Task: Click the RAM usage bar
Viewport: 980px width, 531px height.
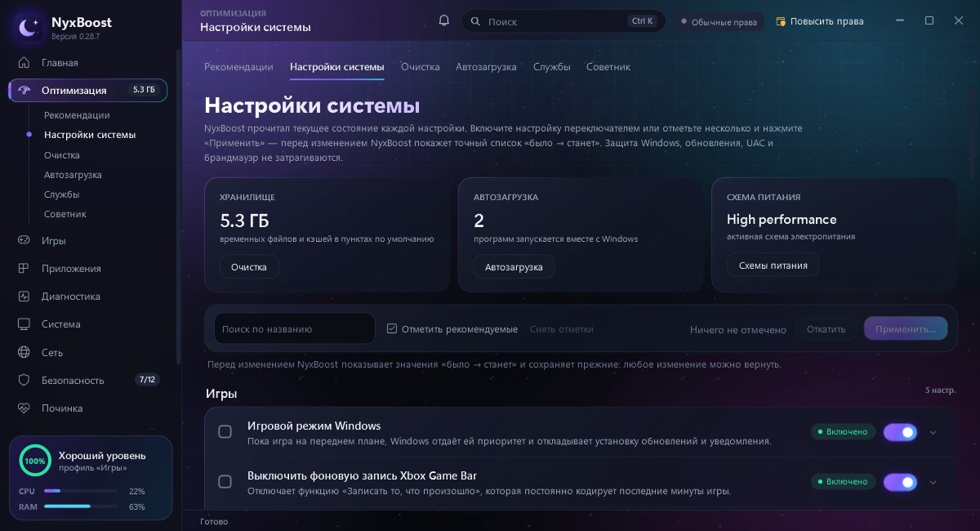Action: click(x=81, y=506)
